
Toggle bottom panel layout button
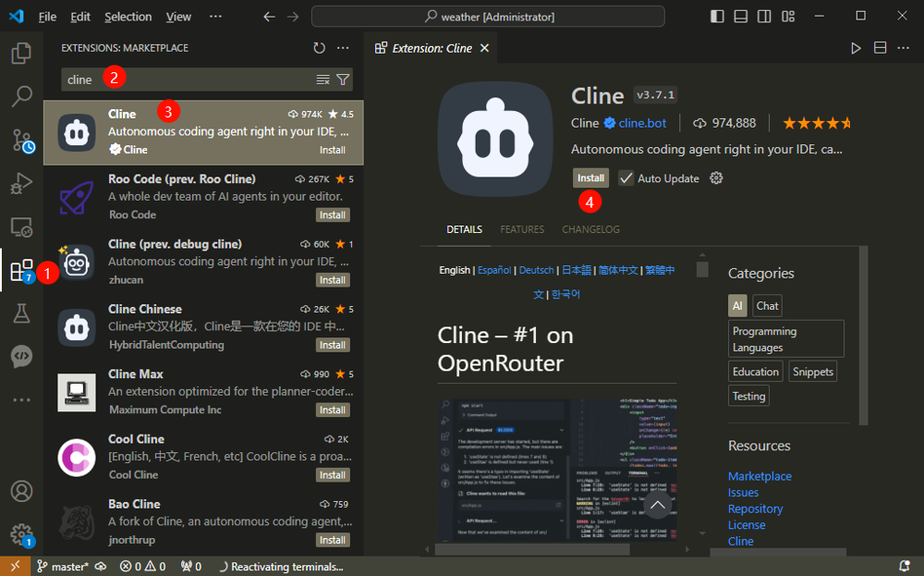[741, 17]
